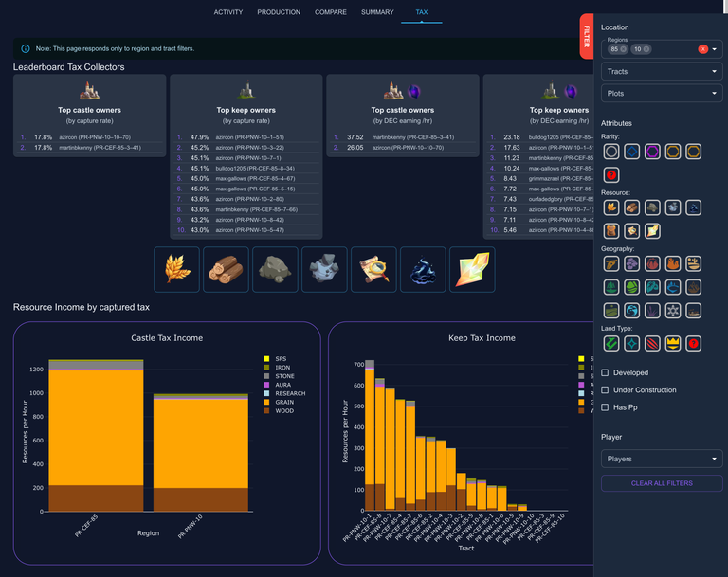This screenshot has height=577, width=728.
Task: Filter by crown land type icon
Action: pyautogui.click(x=673, y=344)
